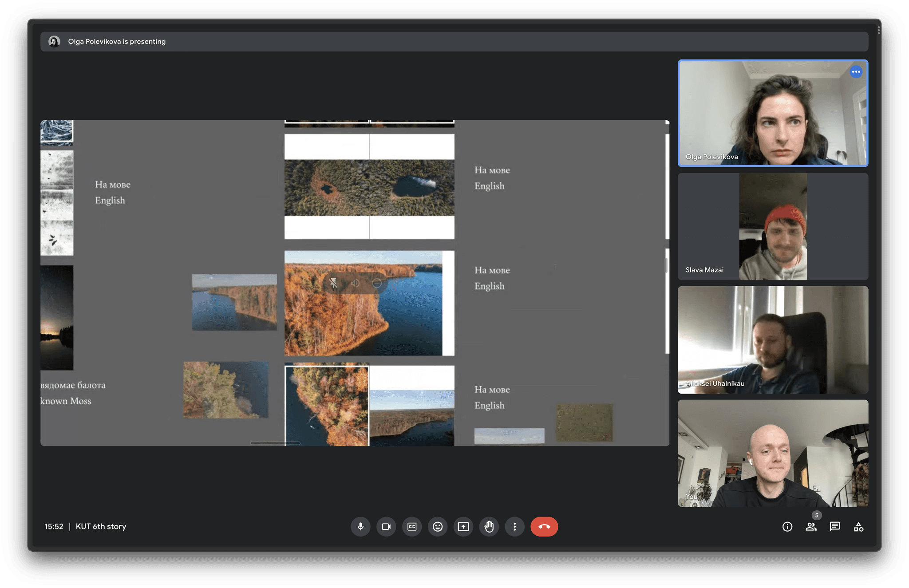Open meeting details info icon
This screenshot has height=588, width=909.
(x=787, y=527)
